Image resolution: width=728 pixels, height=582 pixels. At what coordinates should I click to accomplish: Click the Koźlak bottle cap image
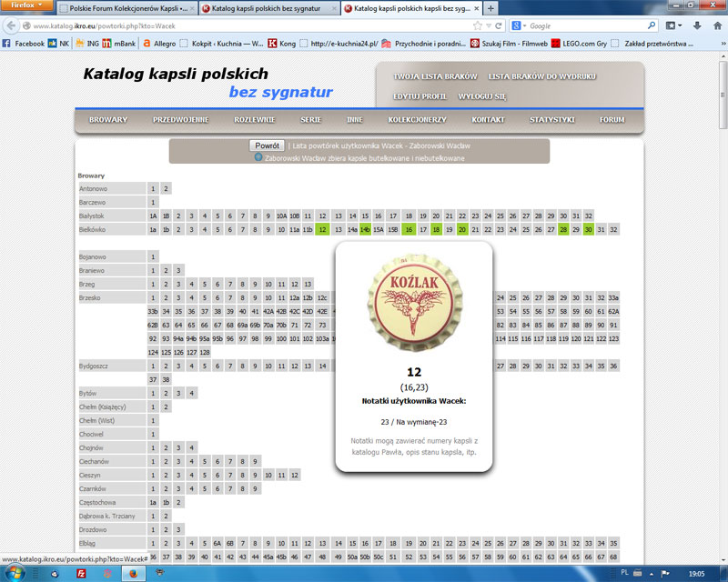(412, 301)
